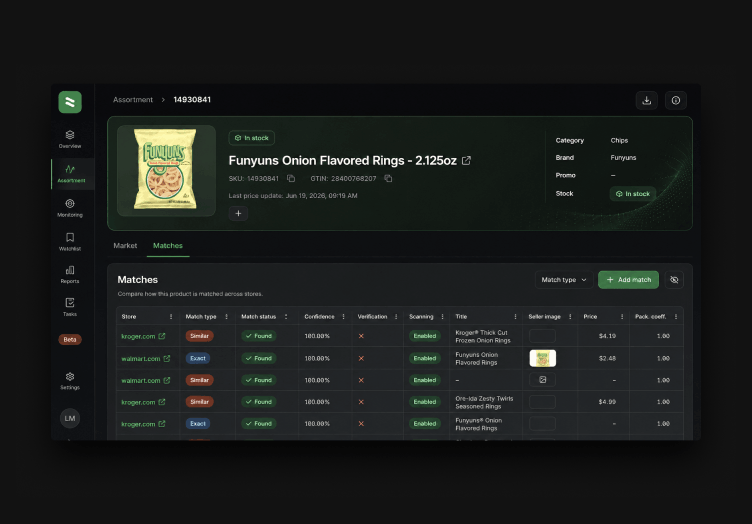Toggle Enabled scanning for first kroger.com row
The width and height of the screenshot is (752, 524).
click(424, 336)
